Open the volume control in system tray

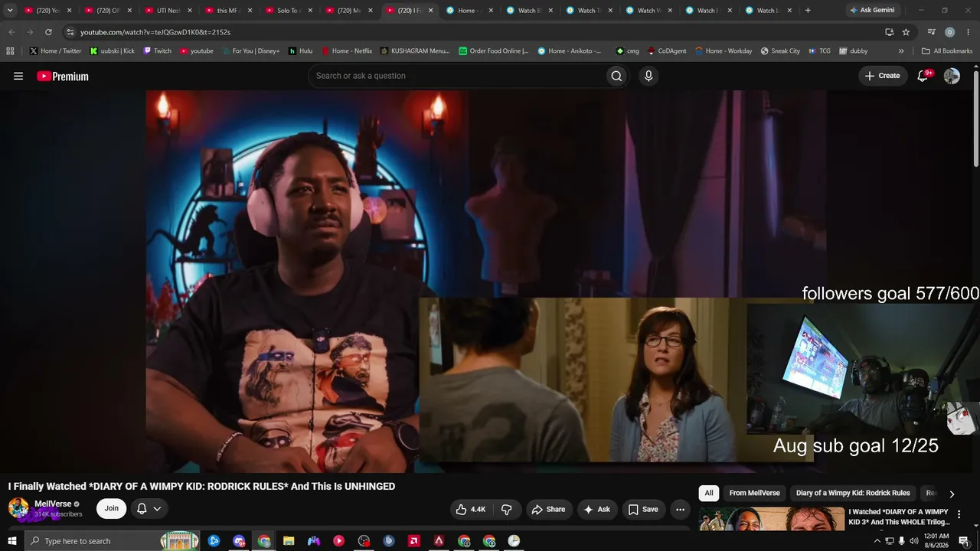(x=914, y=541)
